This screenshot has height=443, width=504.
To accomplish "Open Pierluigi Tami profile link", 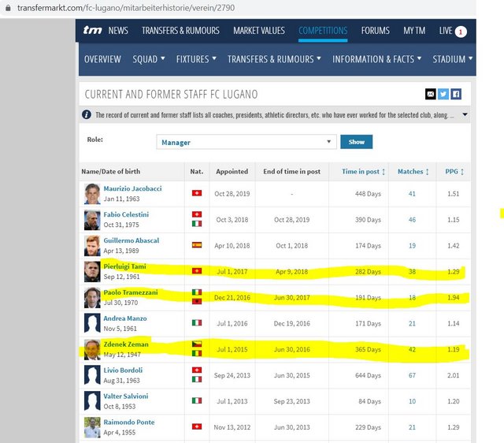I will pyautogui.click(x=124, y=266).
